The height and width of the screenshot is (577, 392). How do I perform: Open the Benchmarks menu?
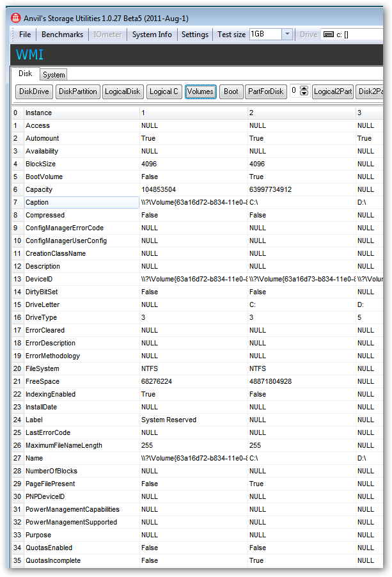click(62, 35)
